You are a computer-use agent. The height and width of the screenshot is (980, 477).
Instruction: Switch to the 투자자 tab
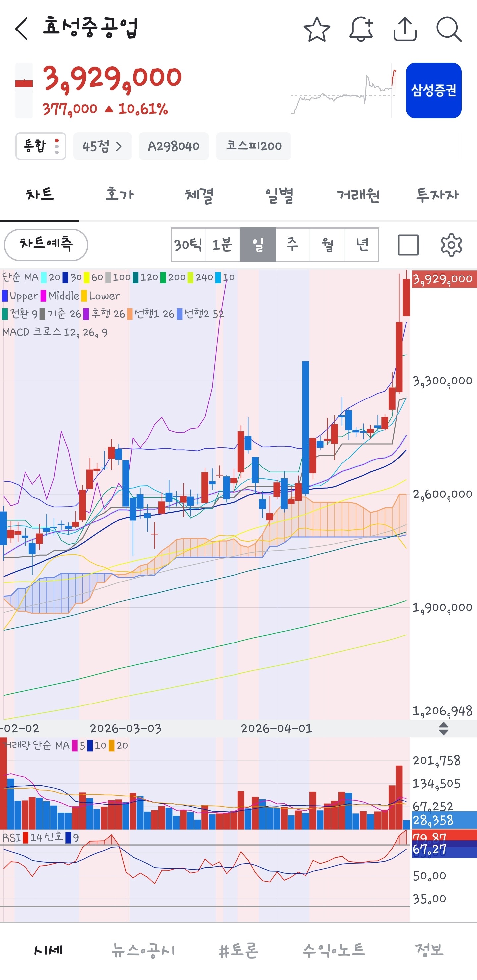click(x=438, y=195)
